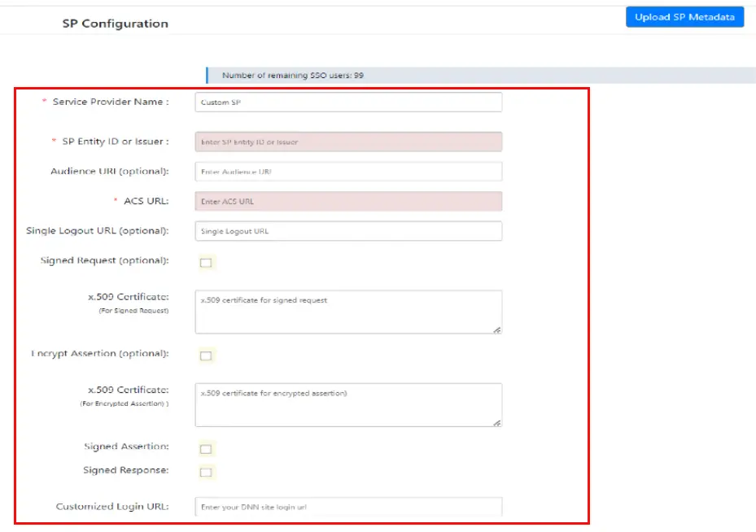Click the SP Entity ID or Issuer field
Viewport: 756px width, 532px height.
point(348,142)
